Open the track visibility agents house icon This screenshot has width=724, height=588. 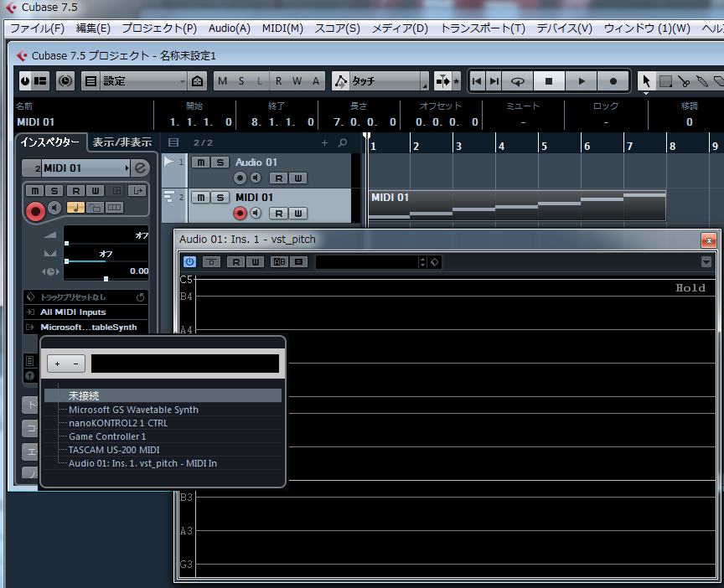click(197, 81)
